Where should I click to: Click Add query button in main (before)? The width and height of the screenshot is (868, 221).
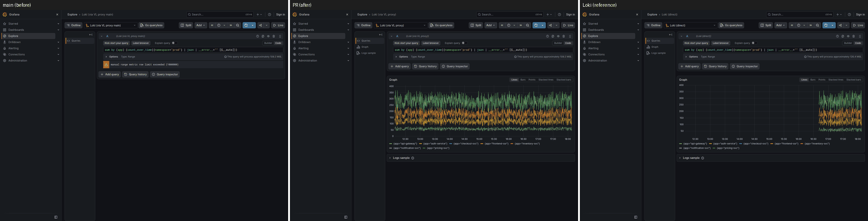(109, 74)
